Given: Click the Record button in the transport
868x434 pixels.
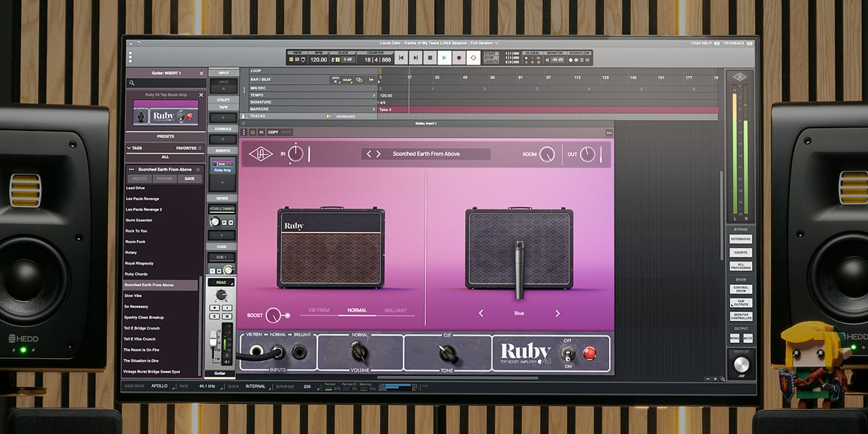Looking at the screenshot, I should click(x=458, y=58).
